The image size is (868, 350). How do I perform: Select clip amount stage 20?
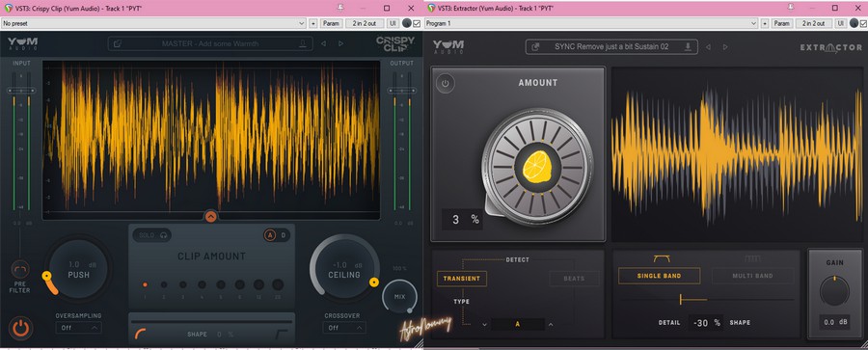(x=278, y=284)
